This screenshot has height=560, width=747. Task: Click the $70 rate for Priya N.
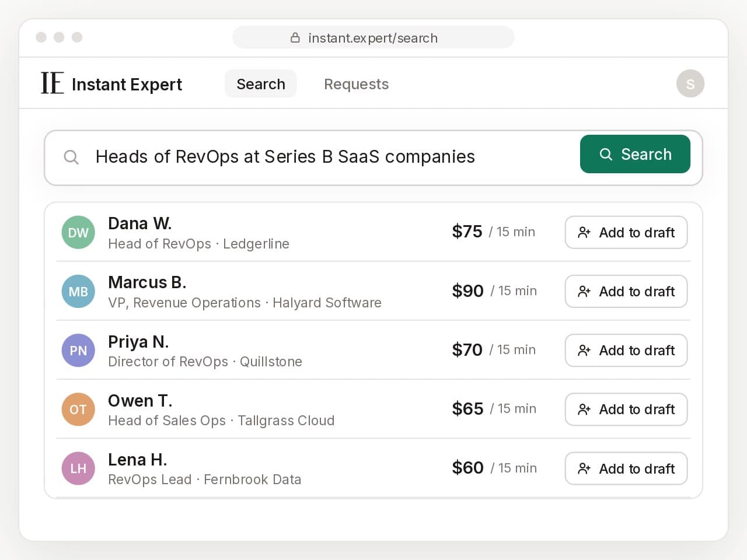pos(467,349)
